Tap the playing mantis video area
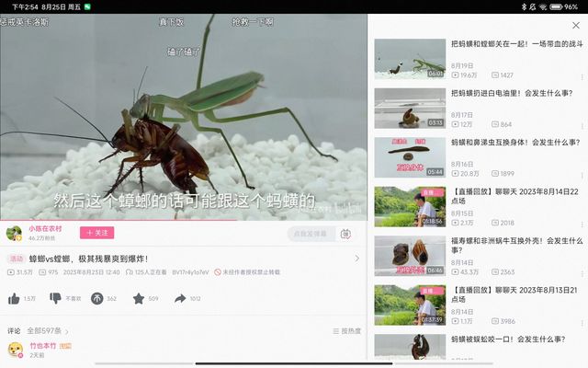 (184, 117)
